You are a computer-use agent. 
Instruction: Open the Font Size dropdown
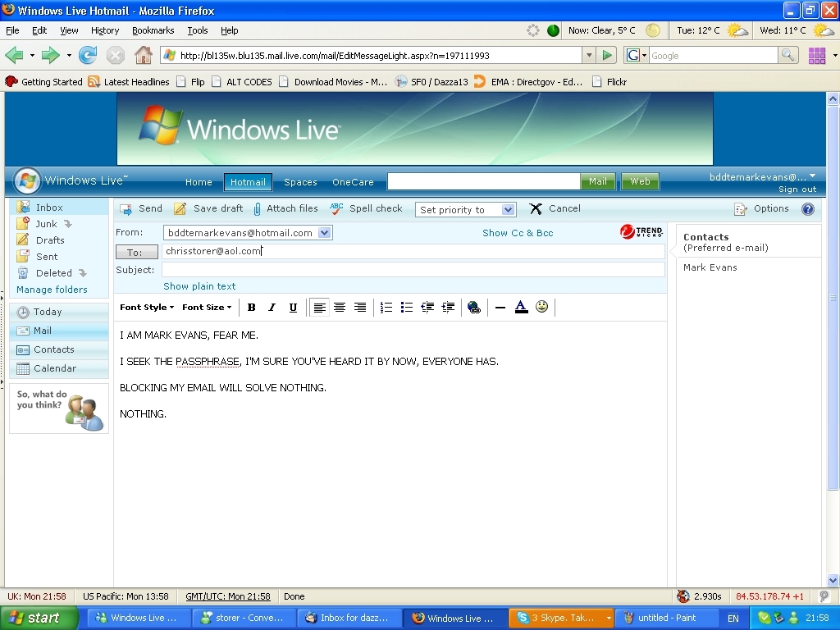pyautogui.click(x=206, y=308)
